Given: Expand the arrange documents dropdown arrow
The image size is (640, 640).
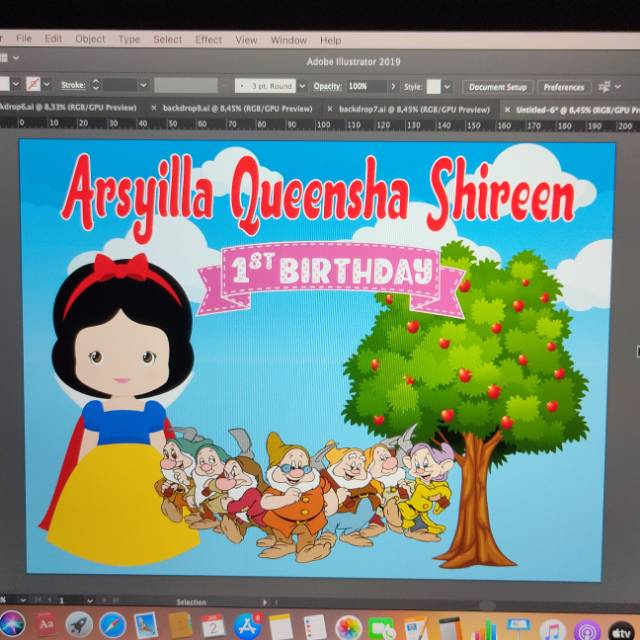Looking at the screenshot, I should pyautogui.click(x=16, y=58).
